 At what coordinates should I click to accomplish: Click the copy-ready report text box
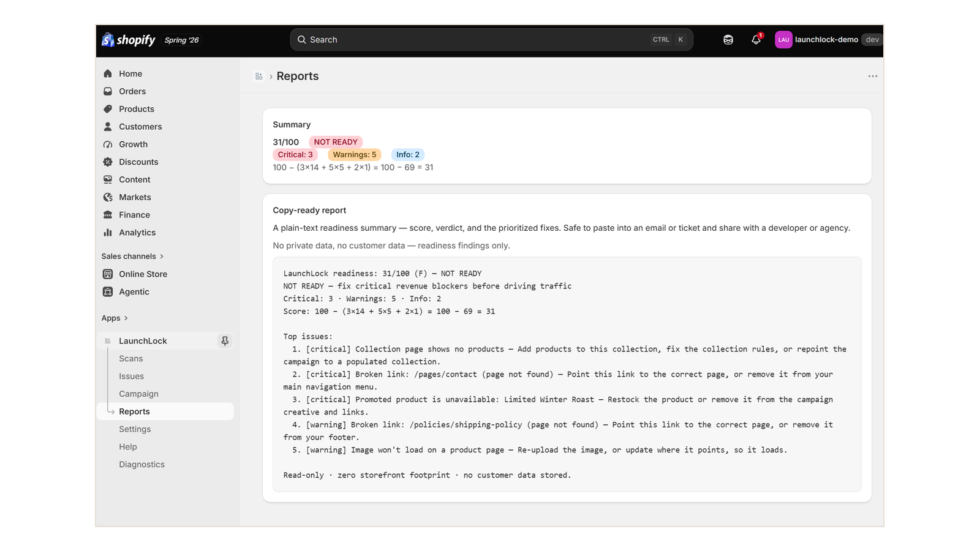click(567, 375)
